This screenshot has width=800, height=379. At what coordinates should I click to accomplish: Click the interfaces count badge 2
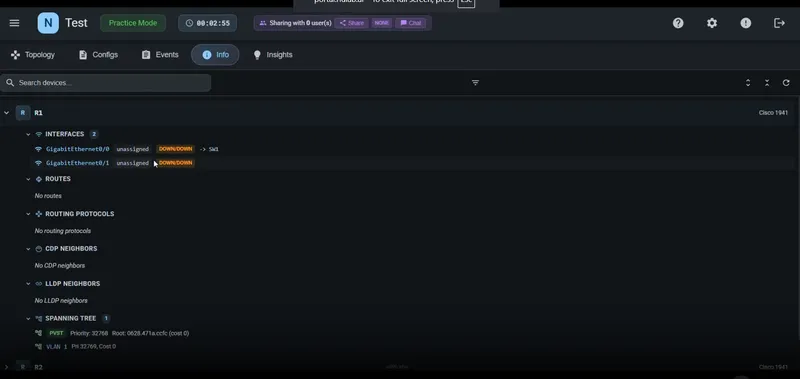[93, 134]
